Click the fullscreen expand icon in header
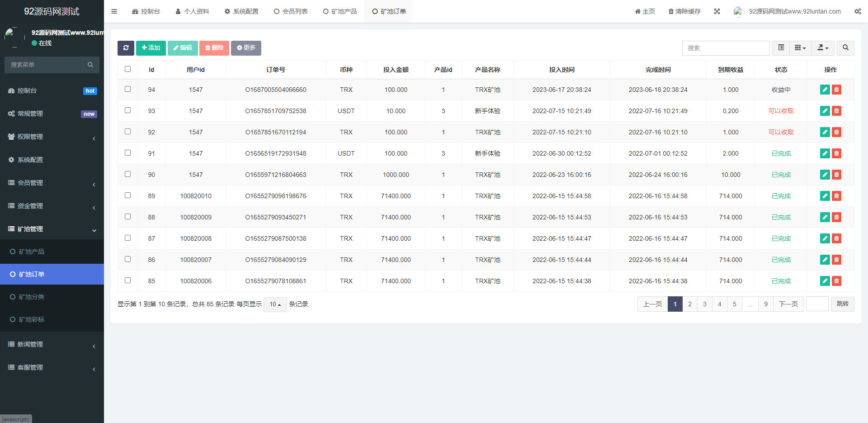868x423 pixels. pyautogui.click(x=717, y=11)
